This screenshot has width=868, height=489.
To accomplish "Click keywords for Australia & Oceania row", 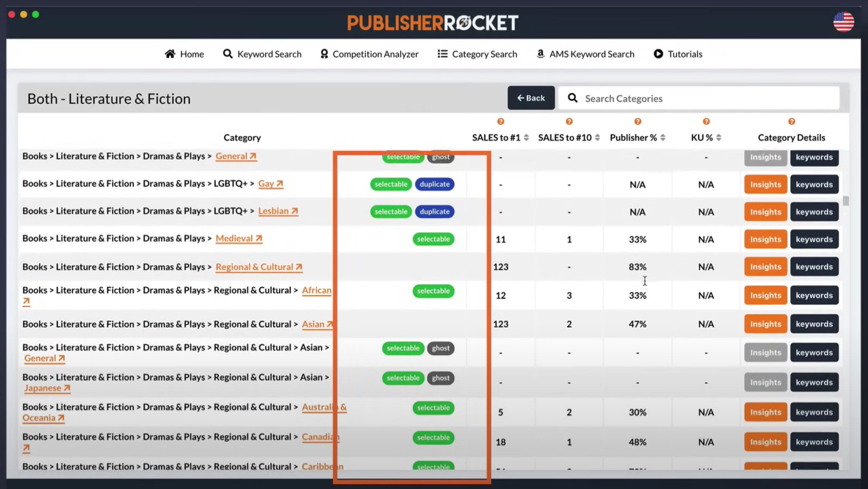I will [814, 412].
